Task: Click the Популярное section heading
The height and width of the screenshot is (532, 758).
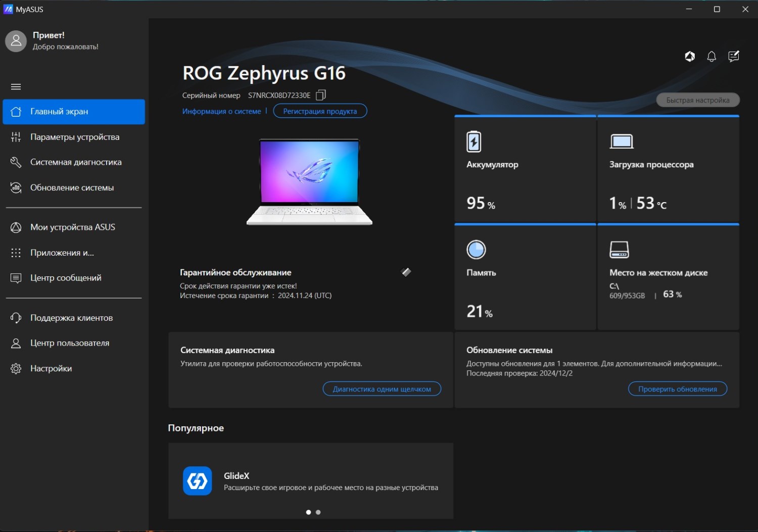Action: point(196,428)
